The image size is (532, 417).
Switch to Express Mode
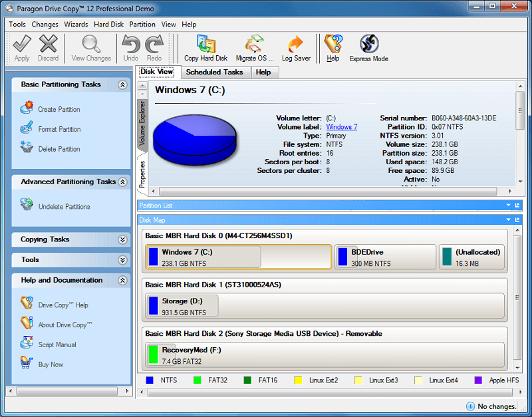tap(369, 45)
